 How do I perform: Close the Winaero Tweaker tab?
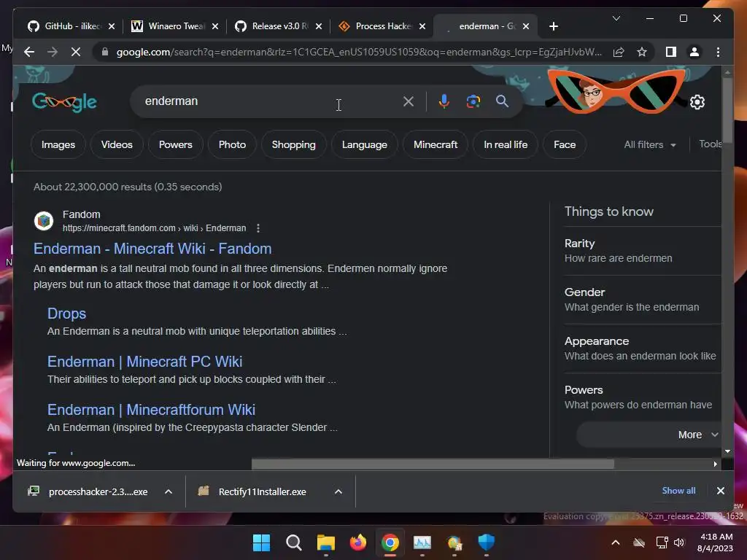pyautogui.click(x=215, y=26)
